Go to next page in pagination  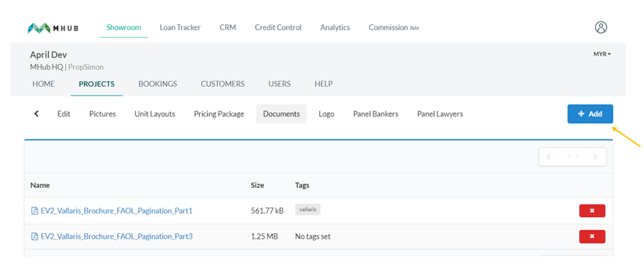[x=596, y=157]
